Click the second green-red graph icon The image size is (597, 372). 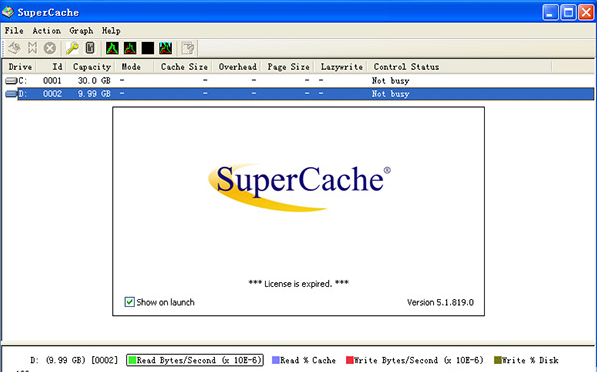(130, 48)
